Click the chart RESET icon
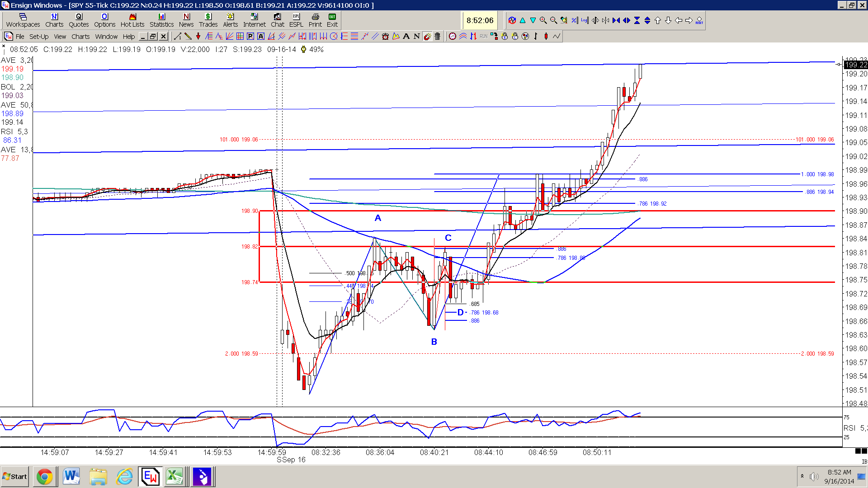Image resolution: width=868 pixels, height=488 pixels. [x=699, y=20]
